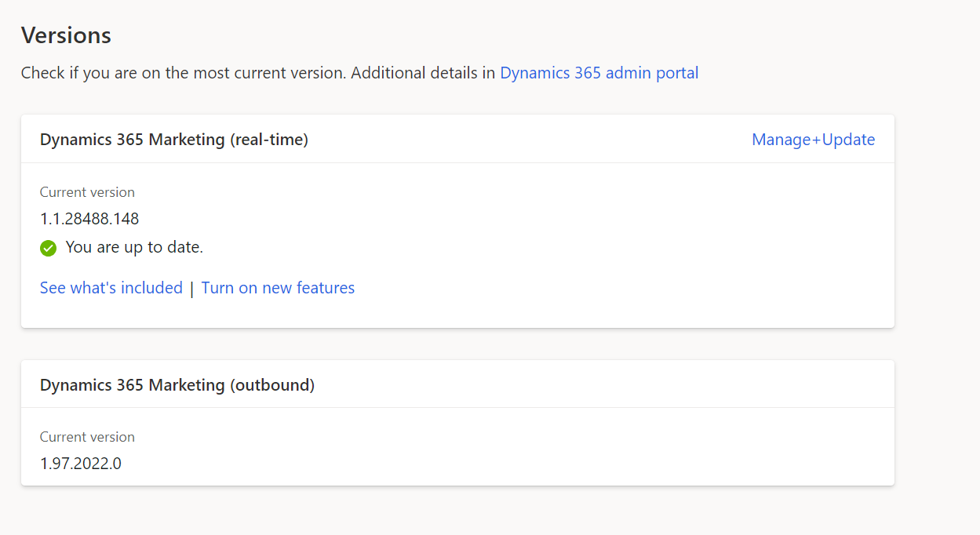Click version number 1.1.28488.148
This screenshot has width=980, height=535.
coord(89,219)
